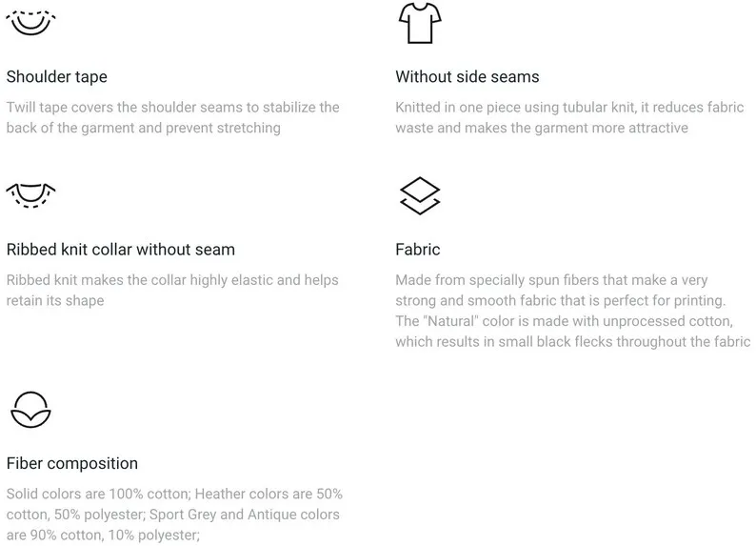
Task: Click the Fiber composition heading
Action: click(72, 463)
